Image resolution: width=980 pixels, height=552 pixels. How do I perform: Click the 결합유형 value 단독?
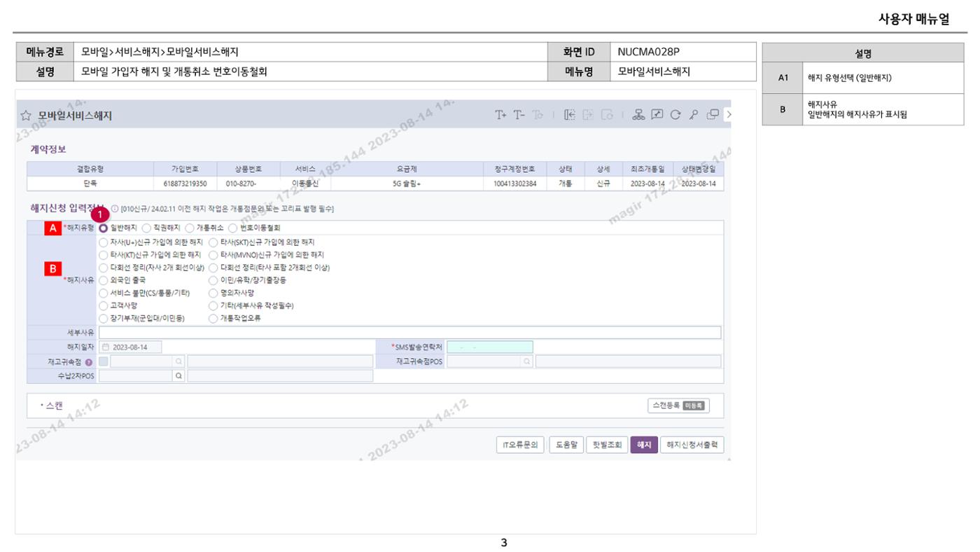[90, 184]
